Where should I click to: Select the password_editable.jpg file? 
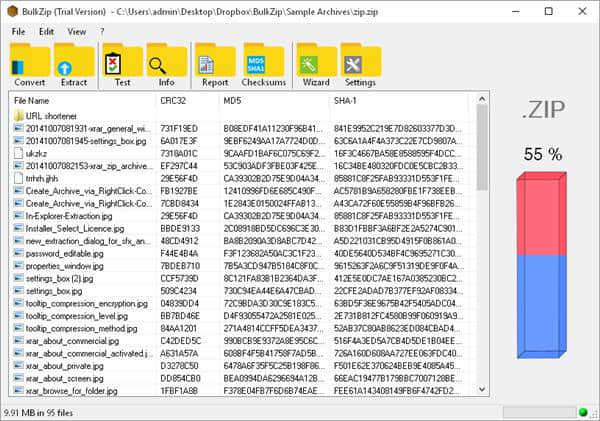coord(67,254)
